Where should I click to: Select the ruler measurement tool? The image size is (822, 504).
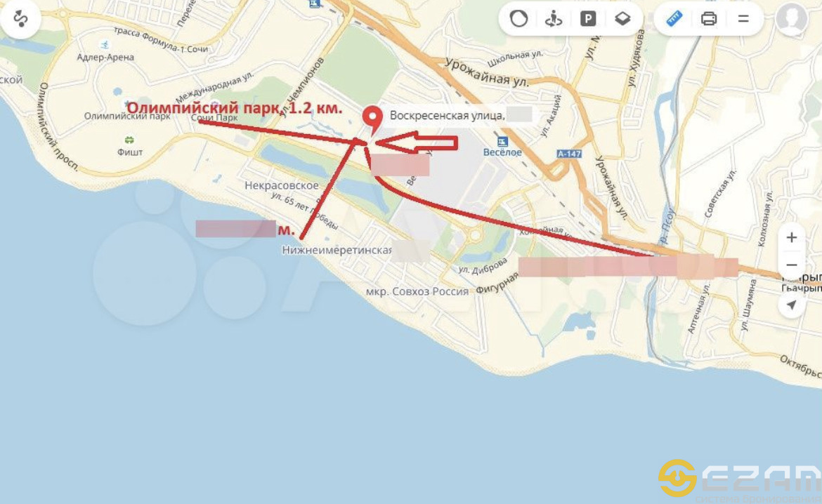(x=674, y=19)
